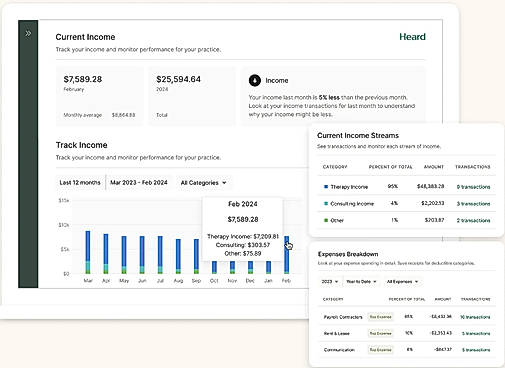The height and width of the screenshot is (368, 505).
Task: Click the Feb bar in income chart
Action: (287, 255)
